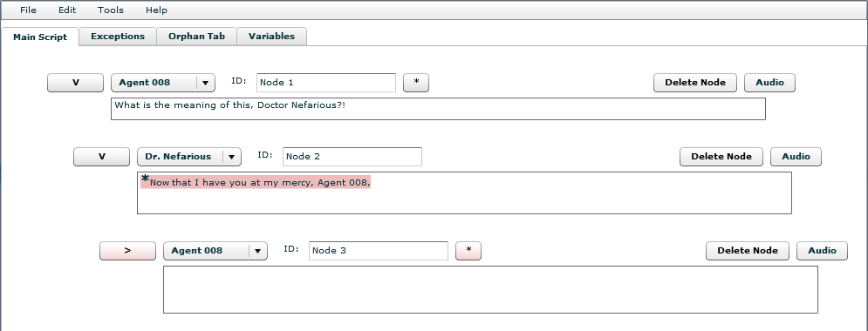Click the asterisk button beside Node 1 ID

click(x=416, y=83)
